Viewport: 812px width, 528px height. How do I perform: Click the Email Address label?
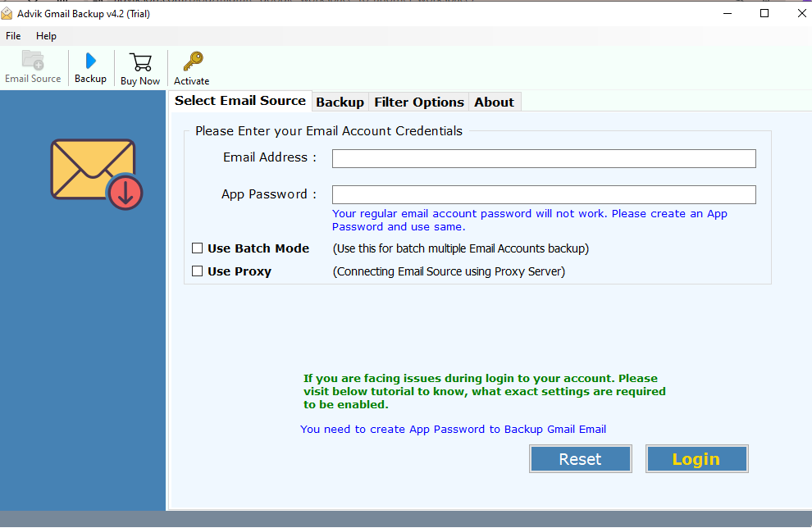(270, 157)
